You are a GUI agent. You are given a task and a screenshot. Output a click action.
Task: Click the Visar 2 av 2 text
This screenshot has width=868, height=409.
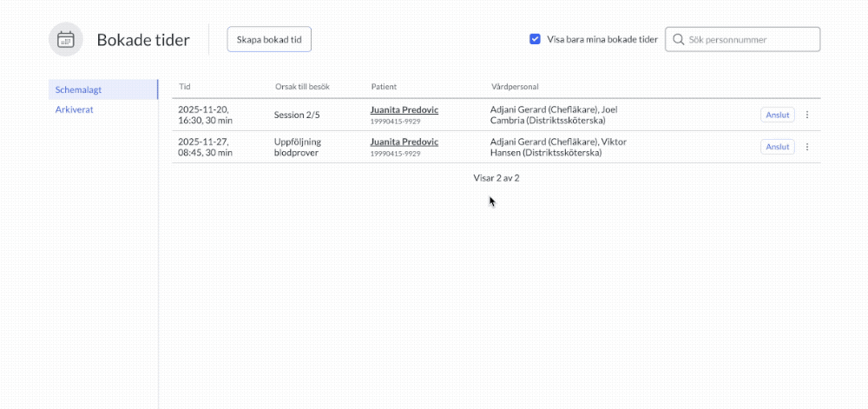pos(496,178)
